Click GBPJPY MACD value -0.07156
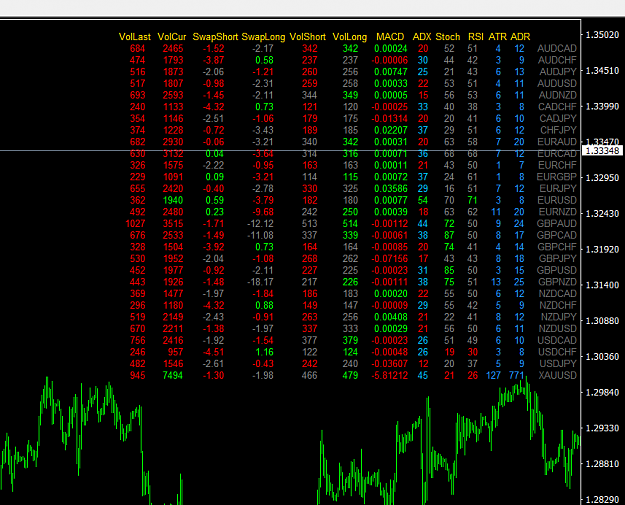Screen dimensions: 625x505 click(389, 258)
